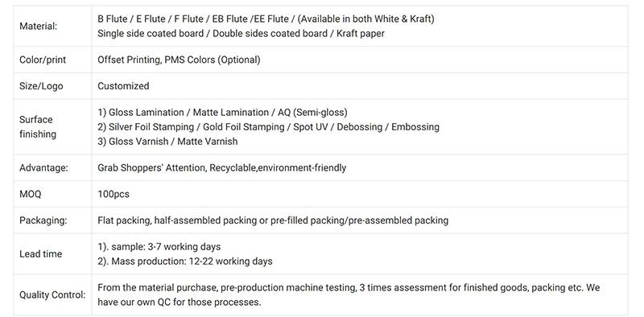Select the Gloss Lamination finishing line

pyautogui.click(x=222, y=113)
